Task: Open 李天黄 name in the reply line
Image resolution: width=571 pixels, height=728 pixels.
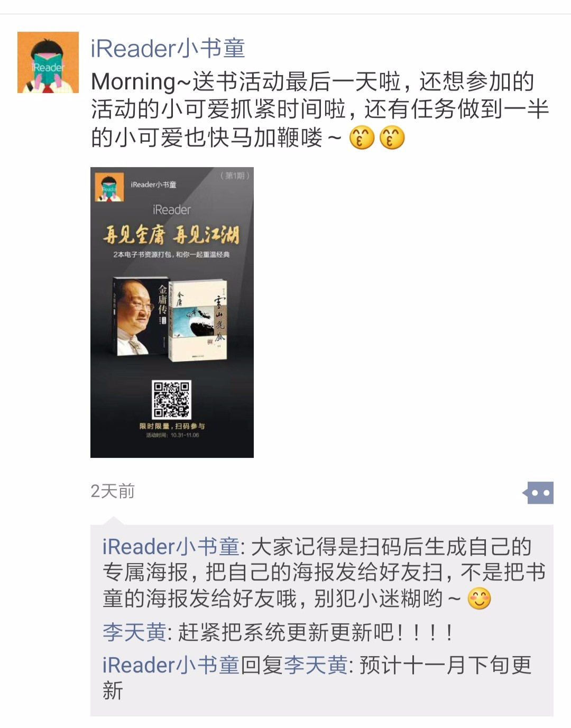Action: [316, 665]
